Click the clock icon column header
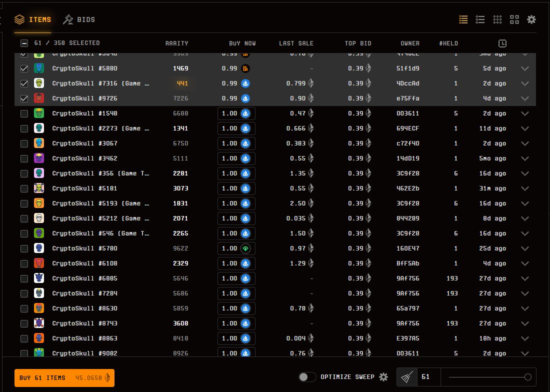Image resolution: width=550 pixels, height=392 pixels. pyautogui.click(x=502, y=43)
